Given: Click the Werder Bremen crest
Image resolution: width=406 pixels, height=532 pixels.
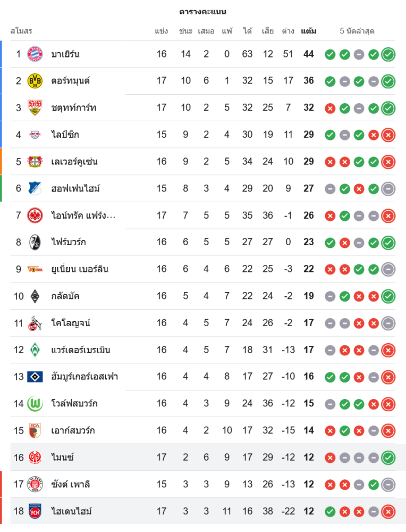Looking at the screenshot, I should click(x=35, y=350).
